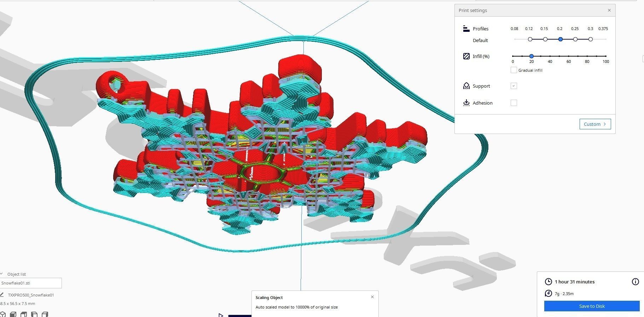Select the active 0.2 profile point
Image resolution: width=644 pixels, height=317 pixels.
[560, 39]
